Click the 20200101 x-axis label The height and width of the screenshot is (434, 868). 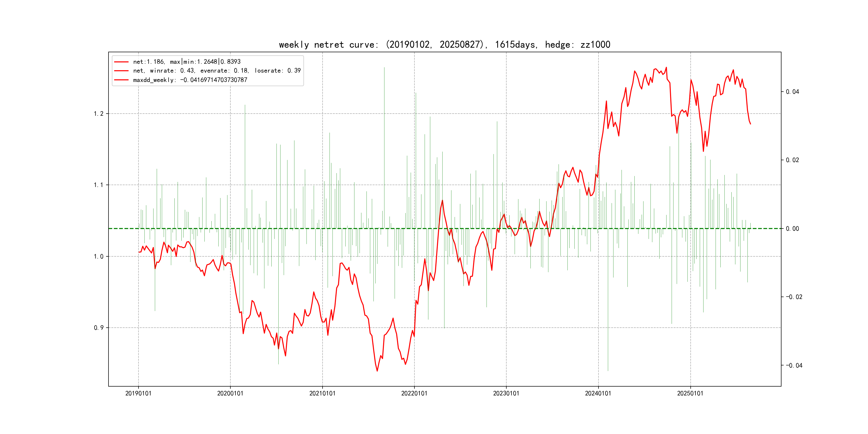pyautogui.click(x=230, y=393)
